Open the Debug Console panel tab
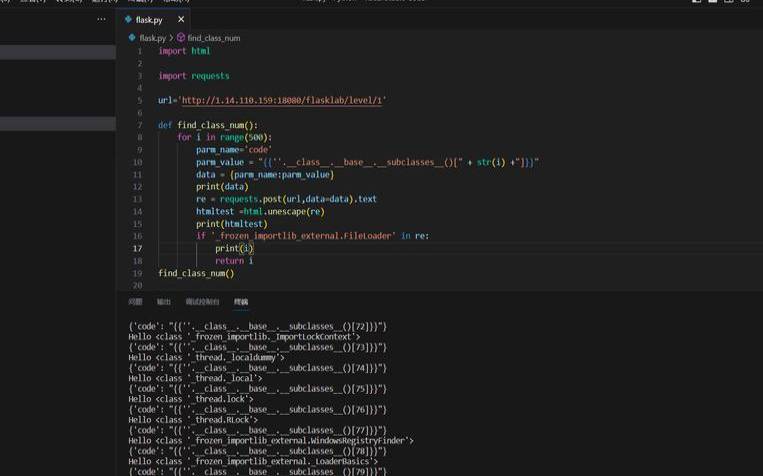 (x=202, y=302)
